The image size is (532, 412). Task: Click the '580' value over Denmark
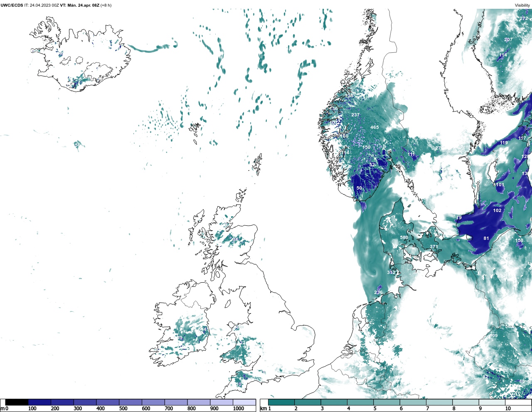404,238
